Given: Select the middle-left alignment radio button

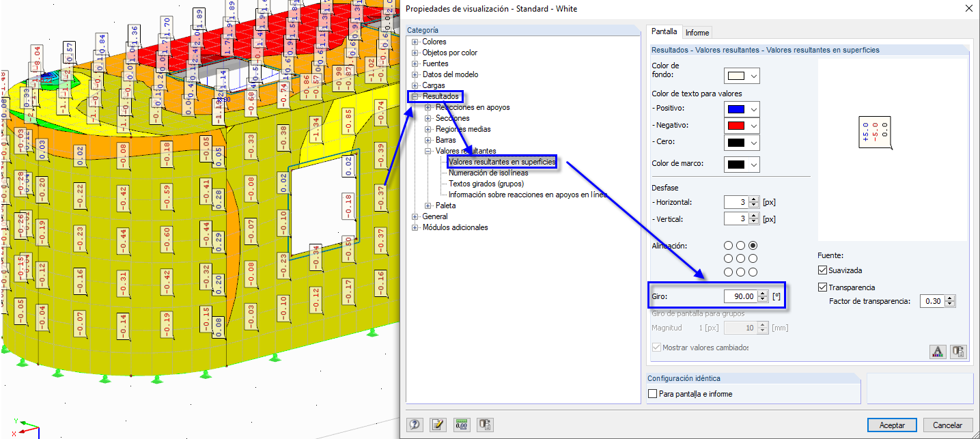Looking at the screenshot, I should pyautogui.click(x=728, y=259).
